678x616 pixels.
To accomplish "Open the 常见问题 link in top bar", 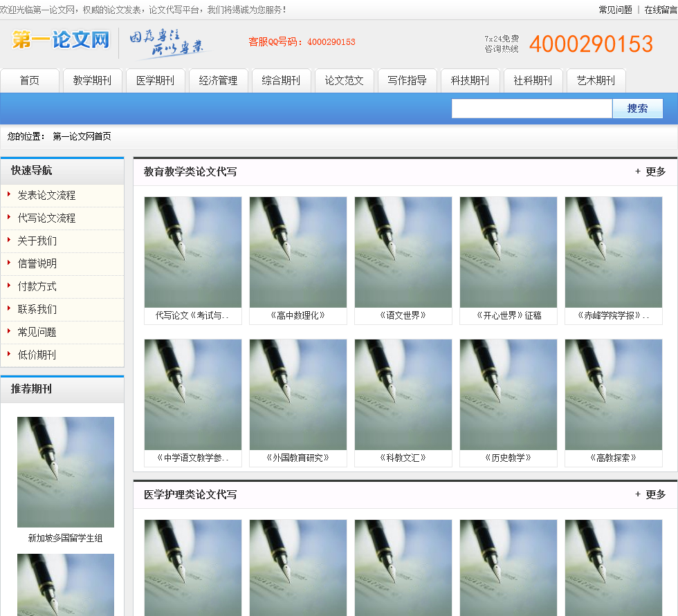I will click(x=615, y=10).
